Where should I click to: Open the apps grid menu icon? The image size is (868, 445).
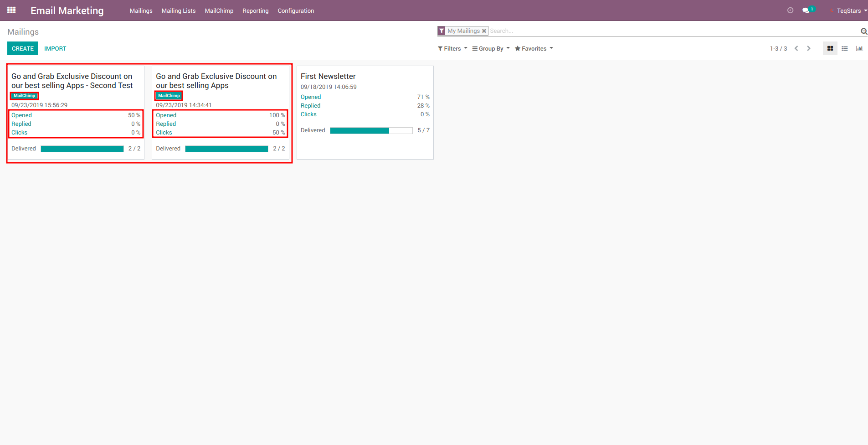pyautogui.click(x=11, y=10)
